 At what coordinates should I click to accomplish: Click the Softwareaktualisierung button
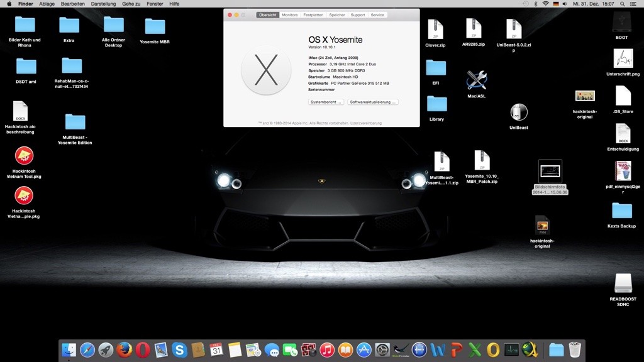tap(373, 102)
